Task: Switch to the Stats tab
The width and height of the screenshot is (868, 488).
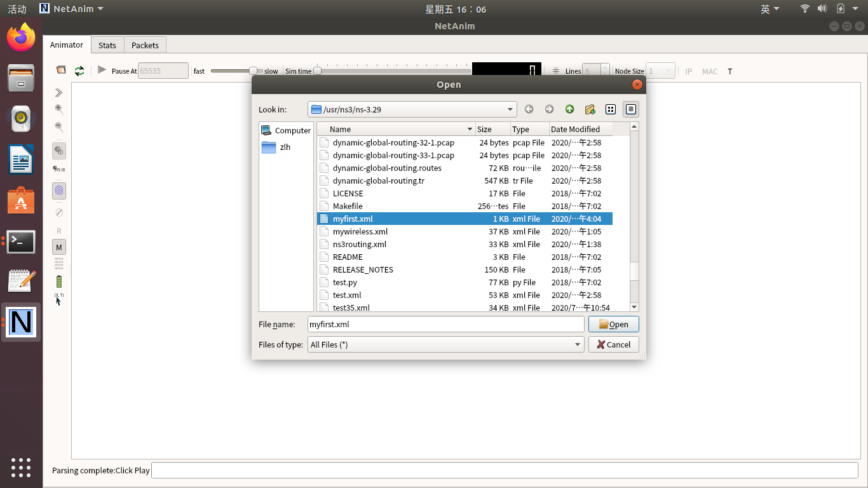Action: [x=107, y=45]
